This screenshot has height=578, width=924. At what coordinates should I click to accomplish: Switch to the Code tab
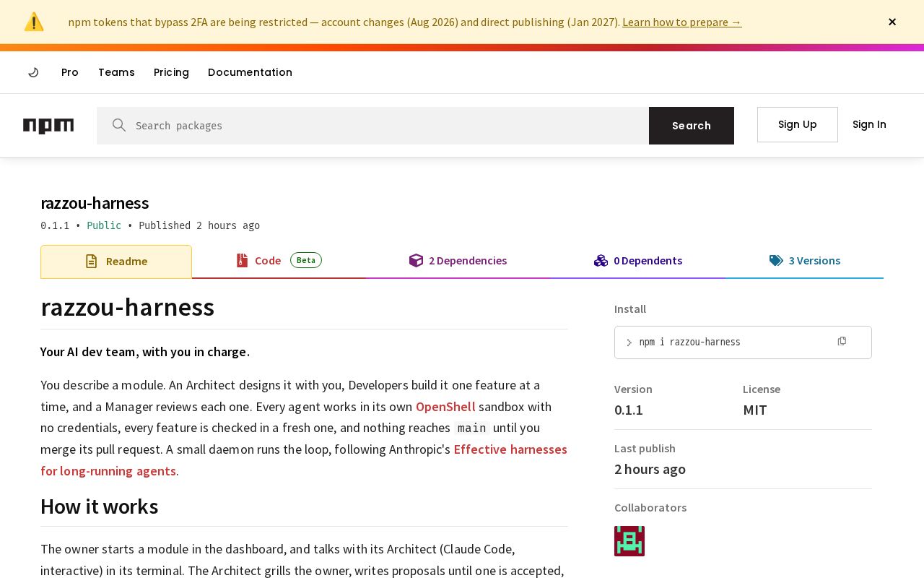(279, 261)
